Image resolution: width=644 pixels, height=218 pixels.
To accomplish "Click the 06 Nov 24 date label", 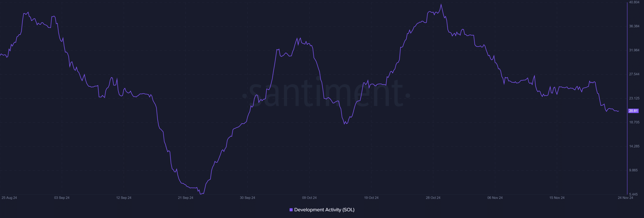I will (495, 198).
